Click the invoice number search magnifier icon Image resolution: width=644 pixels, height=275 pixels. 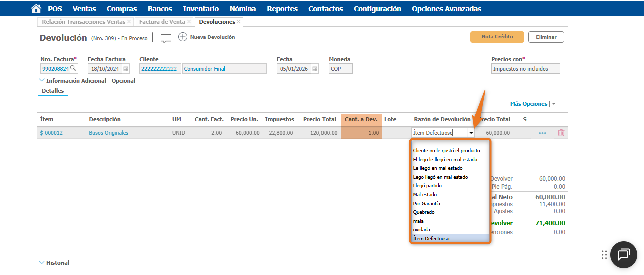coord(73,69)
